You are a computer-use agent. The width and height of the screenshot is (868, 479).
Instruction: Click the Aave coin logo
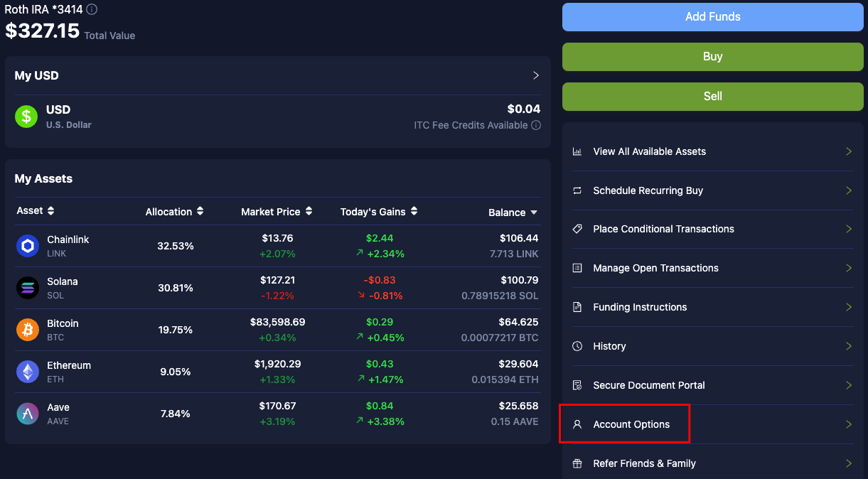click(28, 414)
